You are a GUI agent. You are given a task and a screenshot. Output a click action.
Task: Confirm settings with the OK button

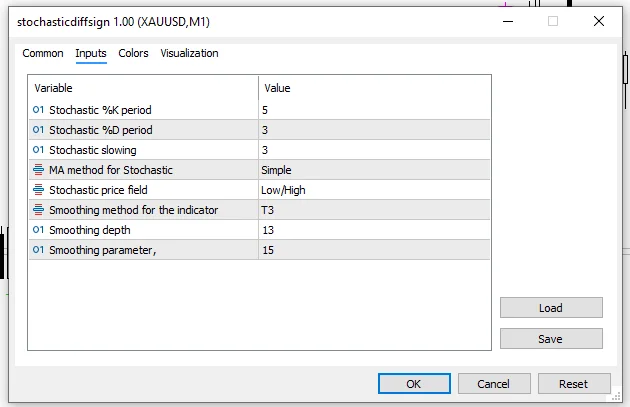(x=414, y=384)
